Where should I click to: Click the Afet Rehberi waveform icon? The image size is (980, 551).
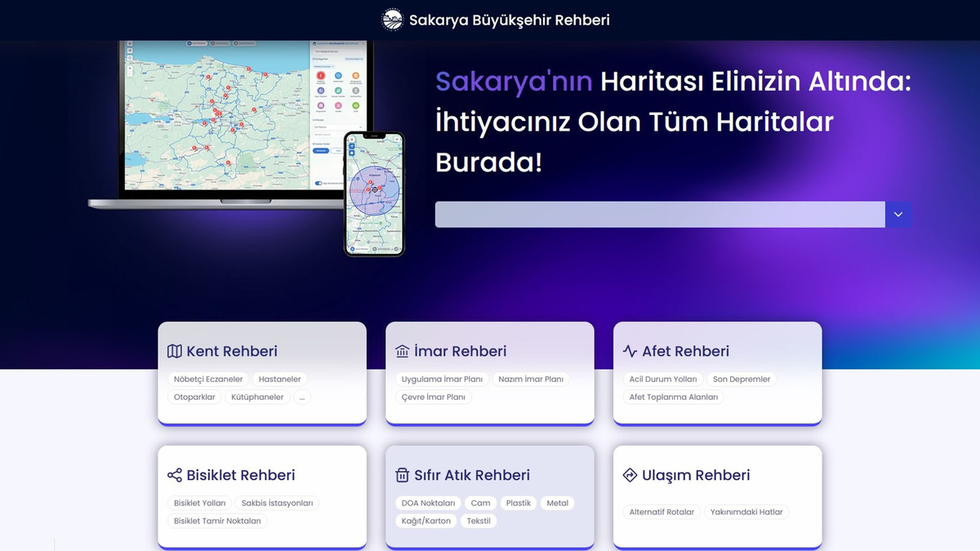tap(630, 350)
